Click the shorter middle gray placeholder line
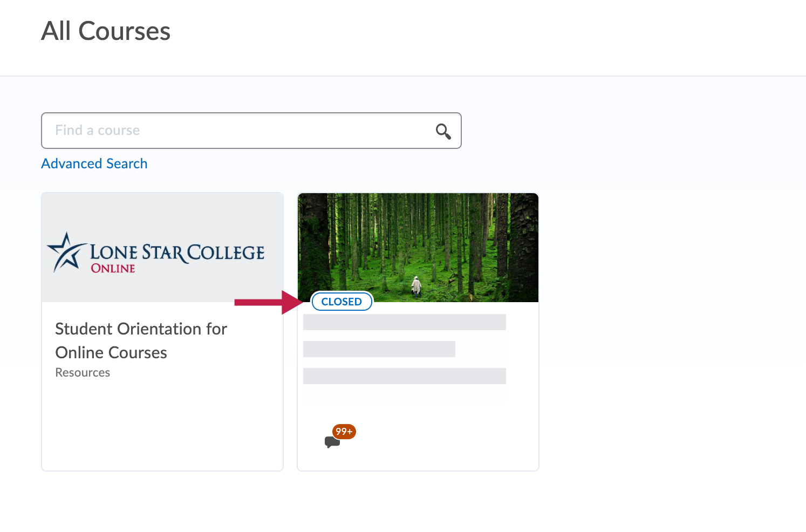The image size is (806, 532). coord(379,349)
